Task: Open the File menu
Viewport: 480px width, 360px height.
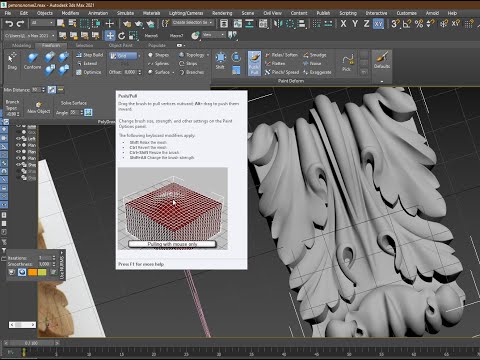Action: coord(8,13)
